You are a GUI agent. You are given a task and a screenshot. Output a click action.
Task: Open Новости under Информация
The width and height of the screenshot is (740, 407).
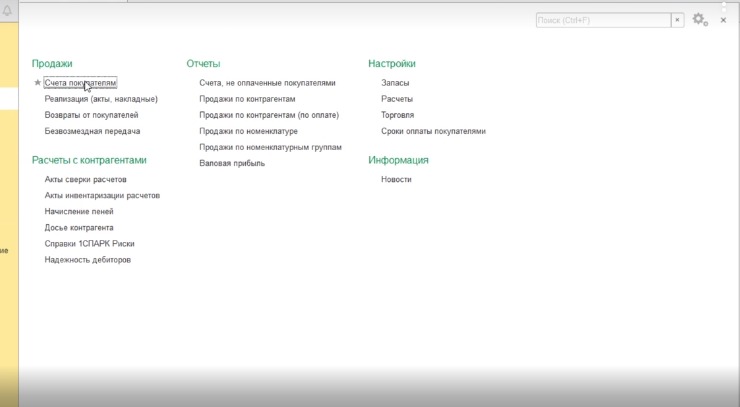[396, 180]
